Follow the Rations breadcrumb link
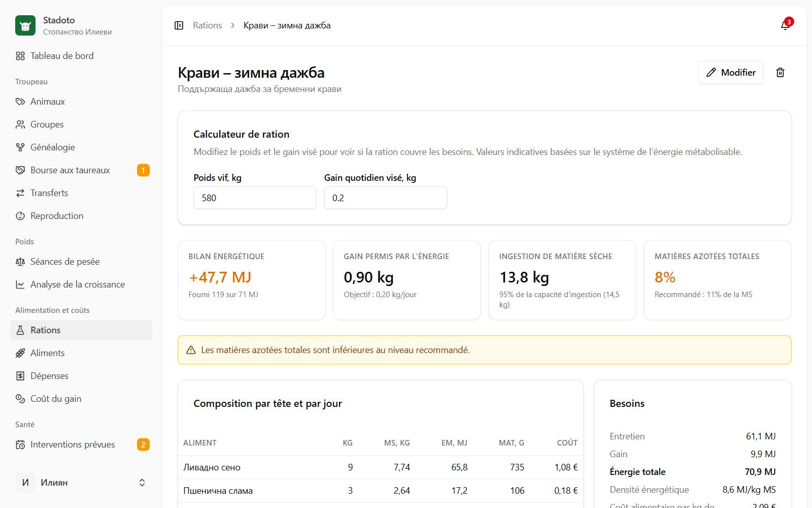This screenshot has height=508, width=812. click(x=207, y=25)
